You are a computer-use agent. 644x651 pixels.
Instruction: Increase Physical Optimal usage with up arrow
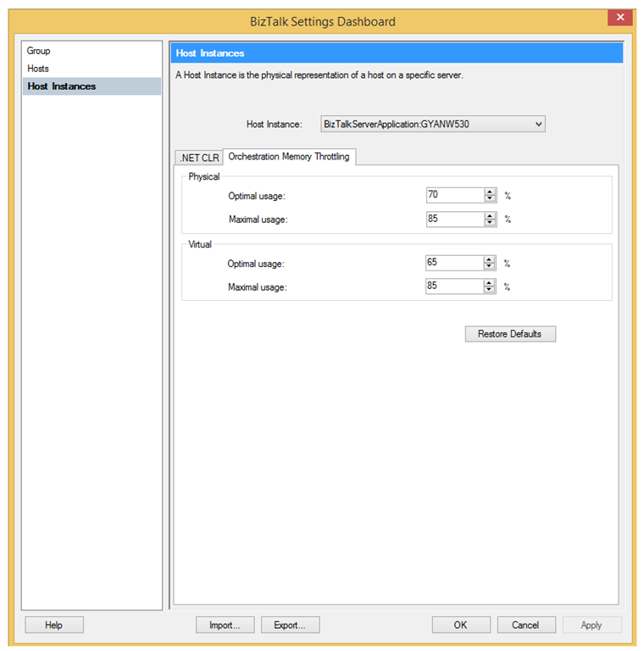[x=490, y=192]
